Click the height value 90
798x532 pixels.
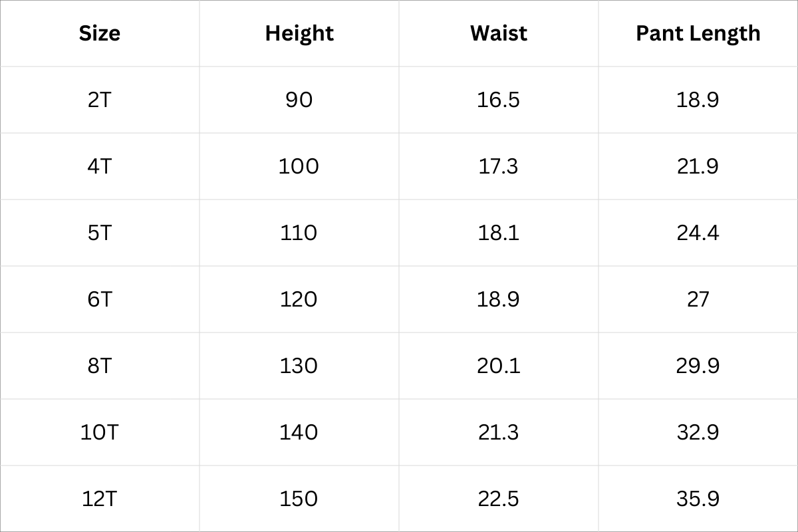299,100
